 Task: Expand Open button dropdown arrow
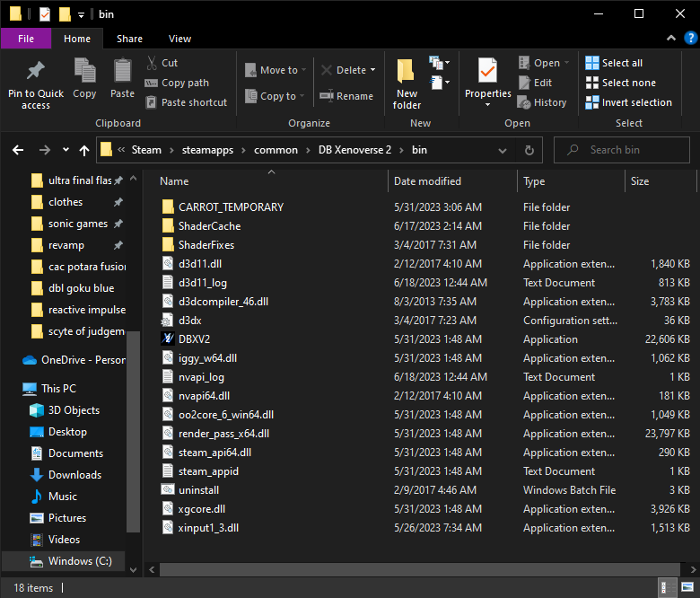click(566, 63)
